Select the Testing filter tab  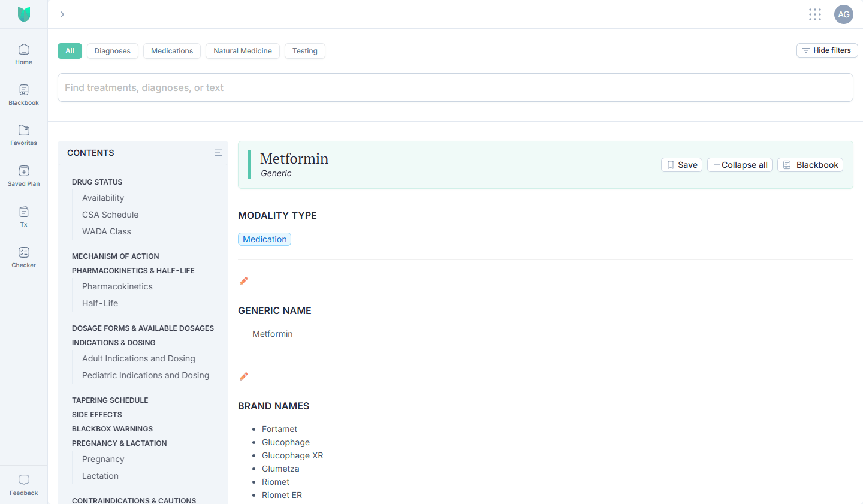click(x=305, y=51)
